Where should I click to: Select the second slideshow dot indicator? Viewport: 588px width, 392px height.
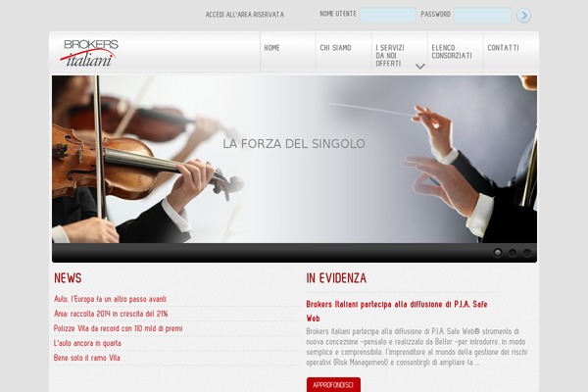click(x=513, y=253)
